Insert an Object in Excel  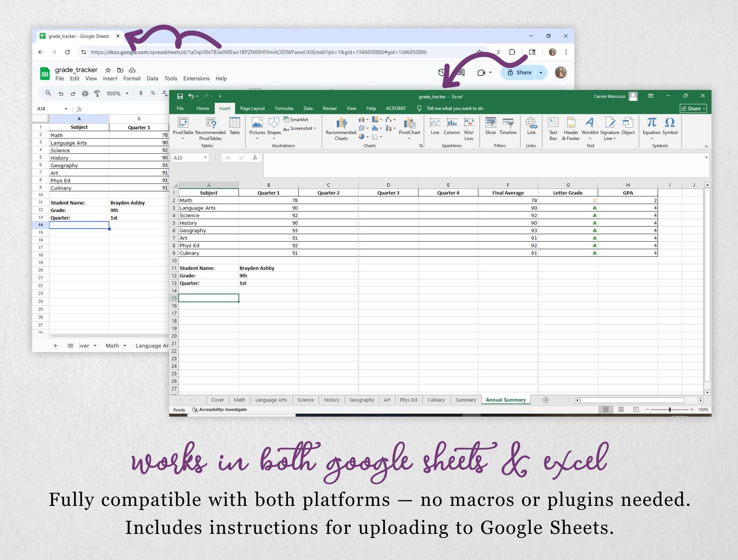coord(628,126)
